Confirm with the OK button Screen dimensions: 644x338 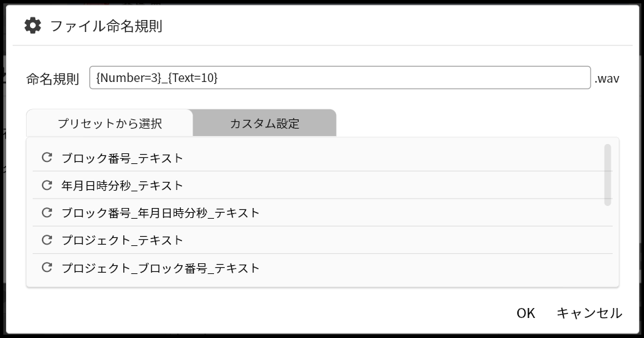[x=526, y=313]
